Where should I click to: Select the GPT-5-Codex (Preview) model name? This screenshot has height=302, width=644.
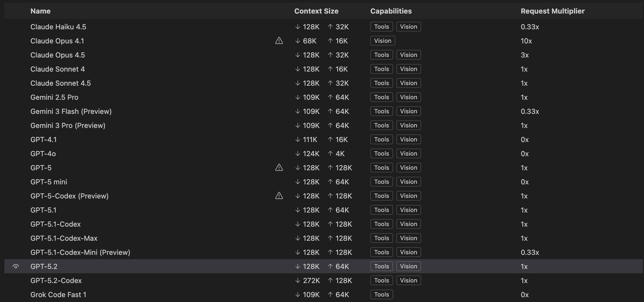tap(70, 196)
